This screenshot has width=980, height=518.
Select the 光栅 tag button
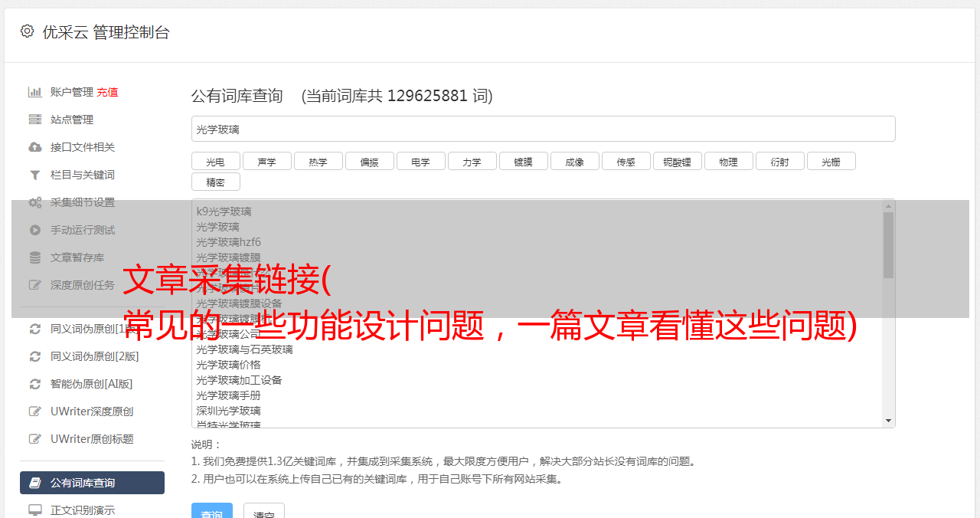pyautogui.click(x=831, y=161)
